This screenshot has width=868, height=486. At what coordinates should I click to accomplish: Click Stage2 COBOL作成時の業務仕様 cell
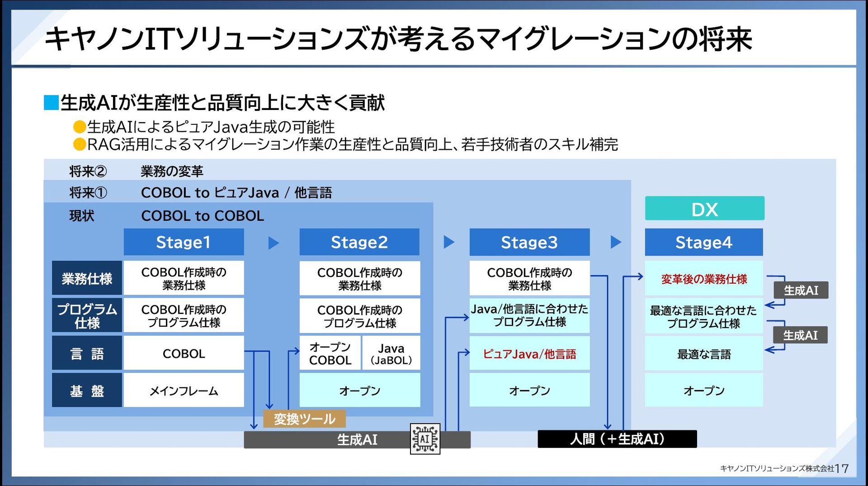[x=360, y=278]
